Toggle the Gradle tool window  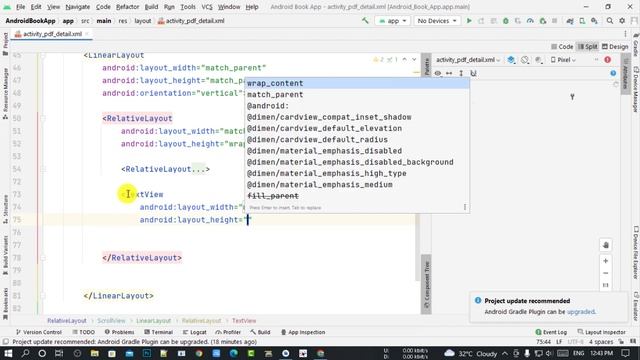coord(636,44)
